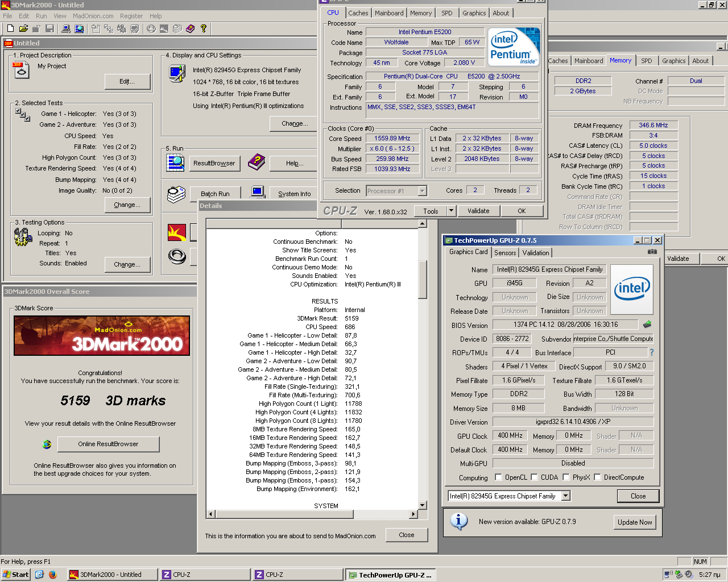Click the OK button in CPU-Z
Screen dimensions: 728x582
(522, 211)
